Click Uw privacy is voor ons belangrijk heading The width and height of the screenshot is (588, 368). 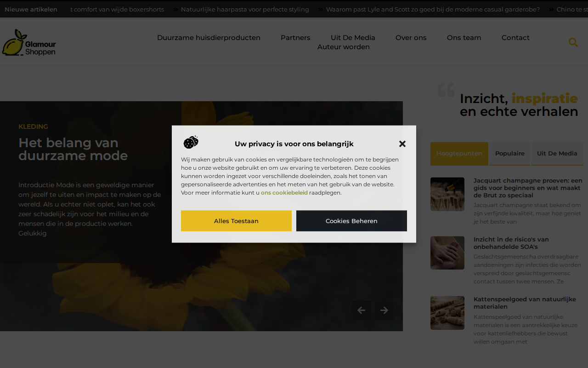294,144
